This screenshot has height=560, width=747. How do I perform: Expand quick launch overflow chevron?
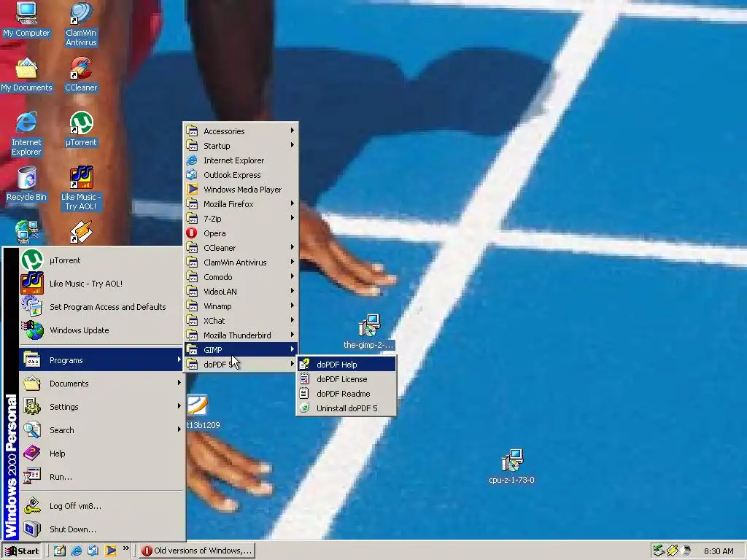(x=125, y=548)
